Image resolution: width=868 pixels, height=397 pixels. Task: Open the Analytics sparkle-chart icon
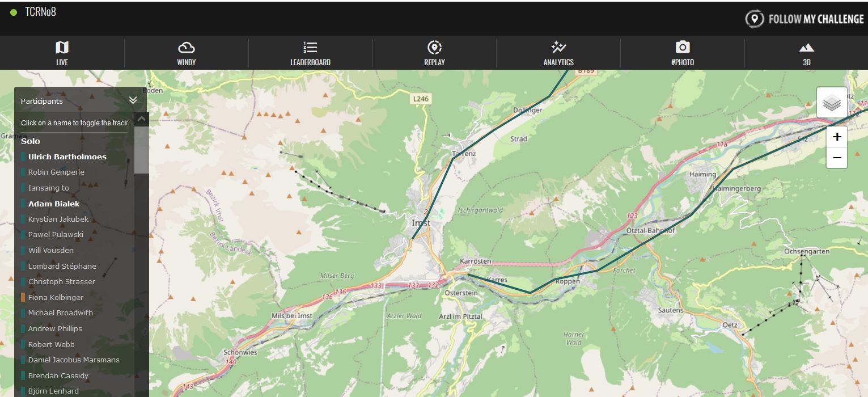[558, 47]
